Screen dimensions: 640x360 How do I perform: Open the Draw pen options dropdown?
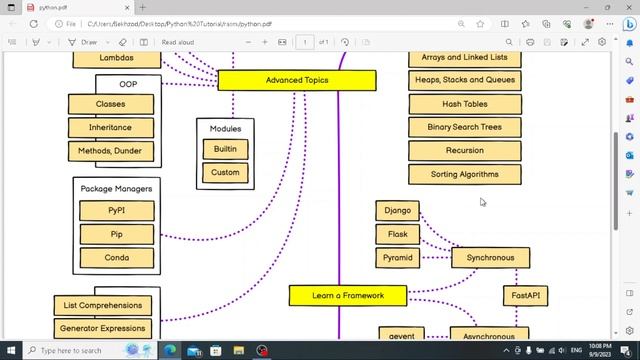click(x=107, y=42)
